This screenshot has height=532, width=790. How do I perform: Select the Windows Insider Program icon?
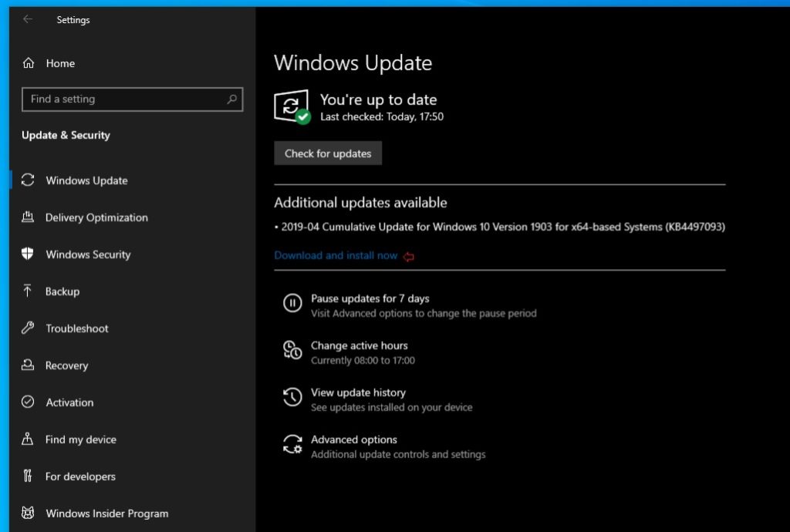(27, 513)
